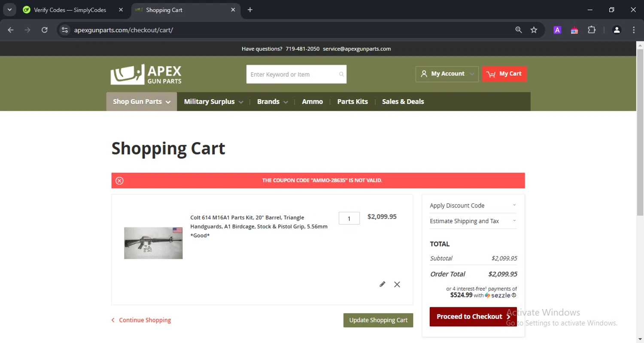This screenshot has height=343, width=644.
Task: Click the $2,099.95 item price
Action: coord(382,217)
